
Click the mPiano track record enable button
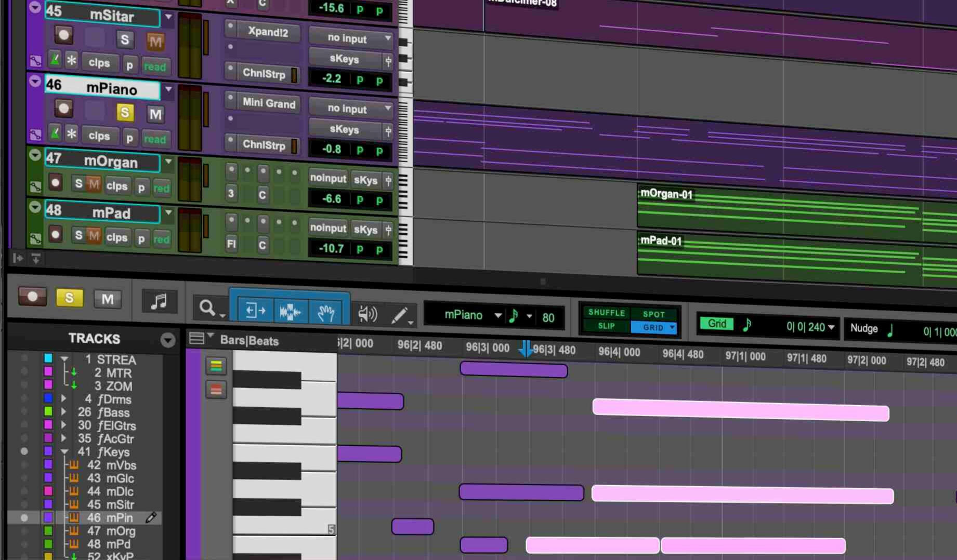63,109
